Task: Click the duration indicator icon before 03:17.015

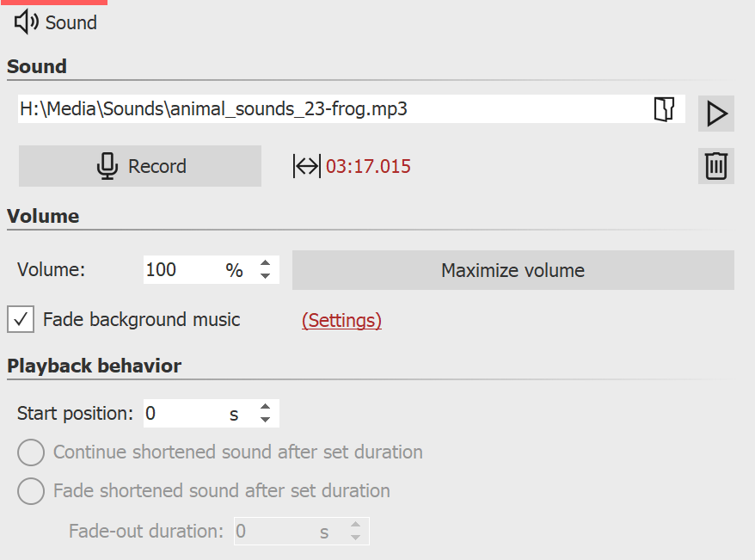Action: (x=306, y=166)
